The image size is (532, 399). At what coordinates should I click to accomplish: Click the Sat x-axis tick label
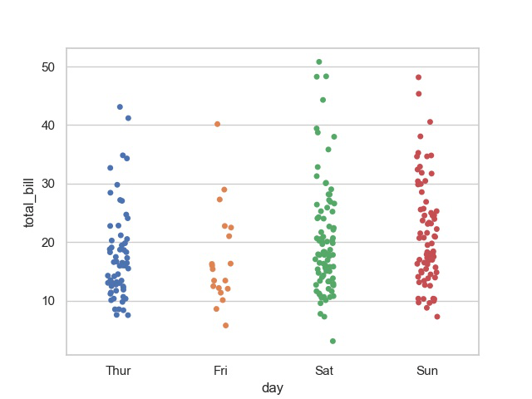coord(324,371)
